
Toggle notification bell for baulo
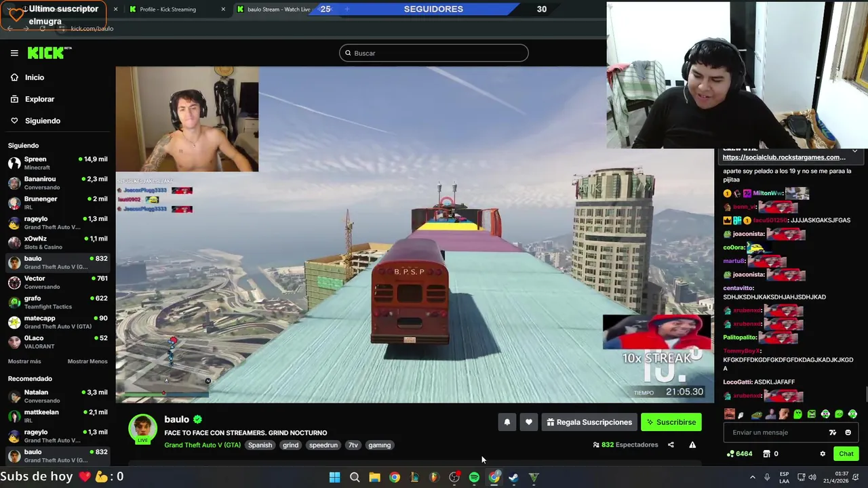click(x=507, y=422)
